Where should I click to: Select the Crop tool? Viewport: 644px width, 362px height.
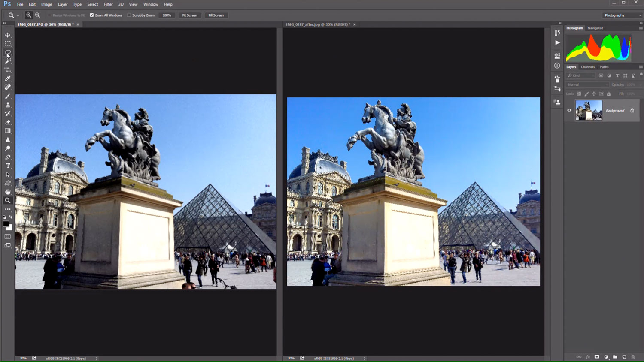point(8,69)
